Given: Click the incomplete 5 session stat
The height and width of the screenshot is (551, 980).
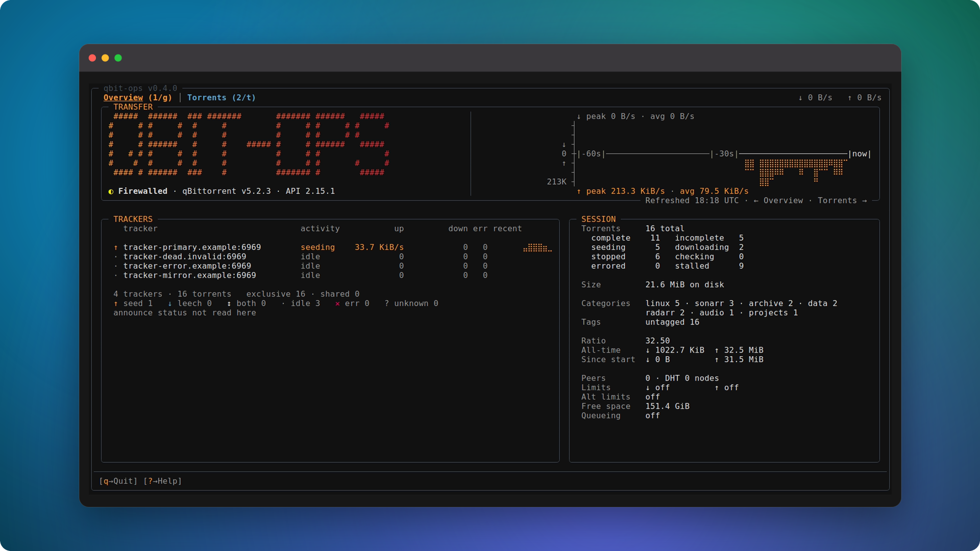Looking at the screenshot, I should coord(709,238).
